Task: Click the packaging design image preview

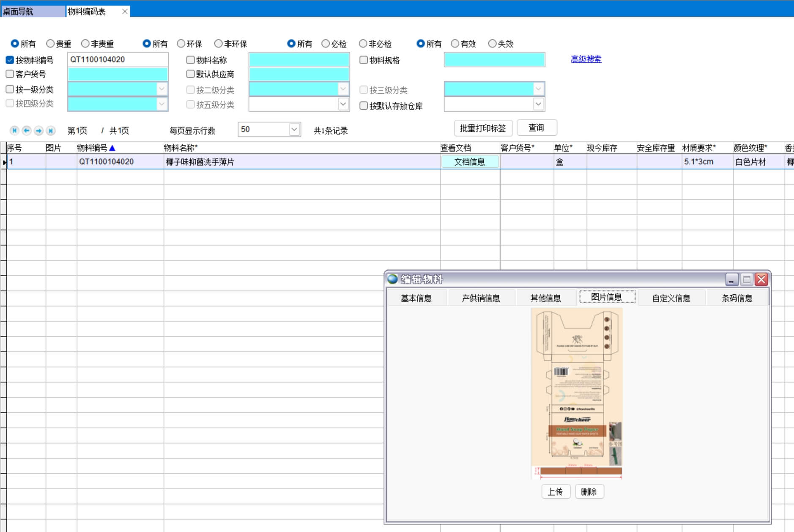Action: (x=577, y=393)
